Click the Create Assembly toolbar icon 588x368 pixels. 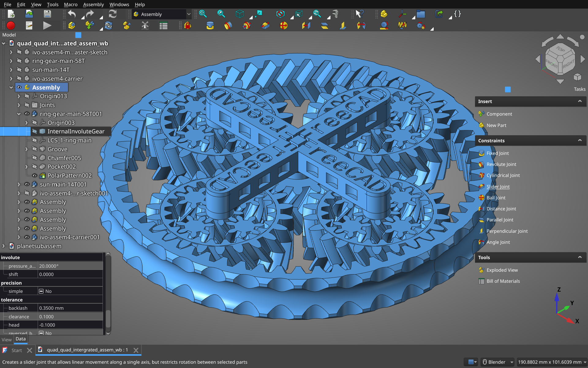[72, 26]
